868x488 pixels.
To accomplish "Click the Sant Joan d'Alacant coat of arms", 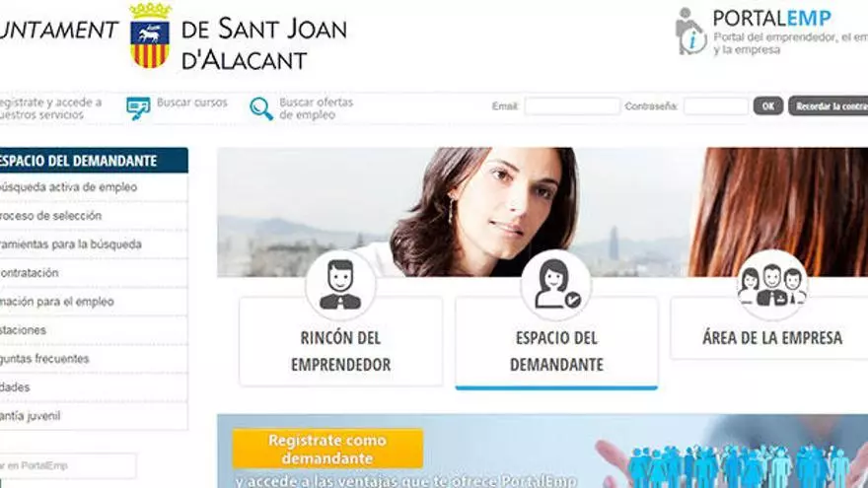I will [x=150, y=35].
